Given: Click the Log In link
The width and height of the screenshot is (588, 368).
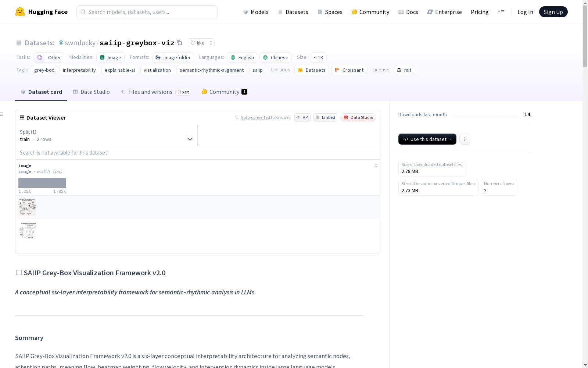Looking at the screenshot, I should point(525,12).
